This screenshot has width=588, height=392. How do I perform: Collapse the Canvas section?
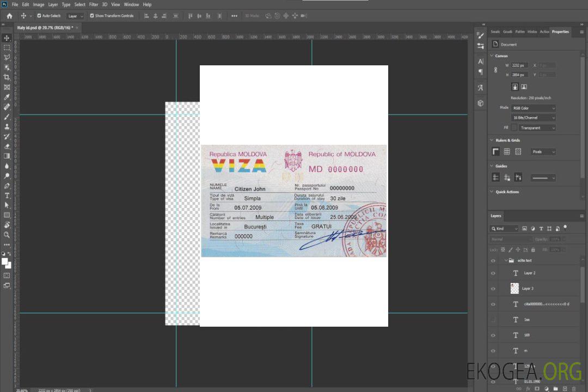click(492, 56)
